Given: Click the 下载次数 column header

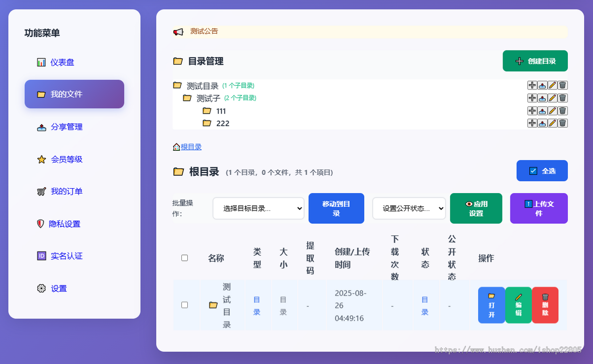Looking at the screenshot, I should 394,258.
